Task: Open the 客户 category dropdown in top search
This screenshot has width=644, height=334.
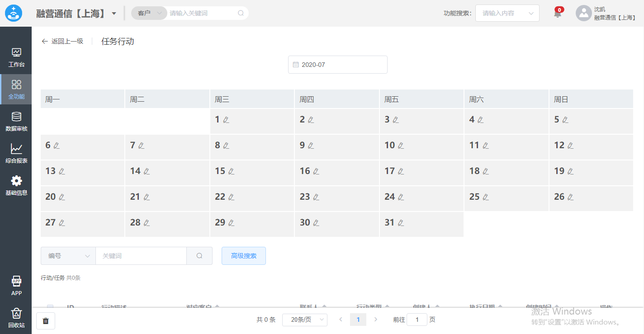Action: (x=149, y=13)
